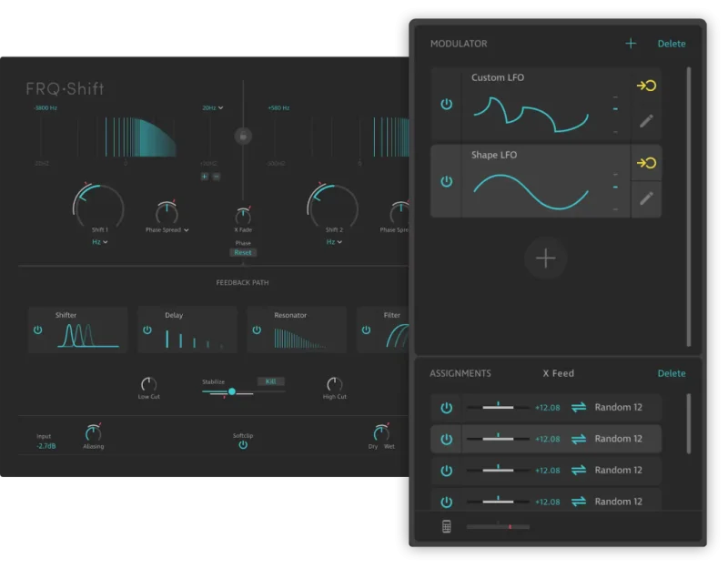
Task: Expand the Phase Spread dropdown arrow
Action: coord(187,230)
